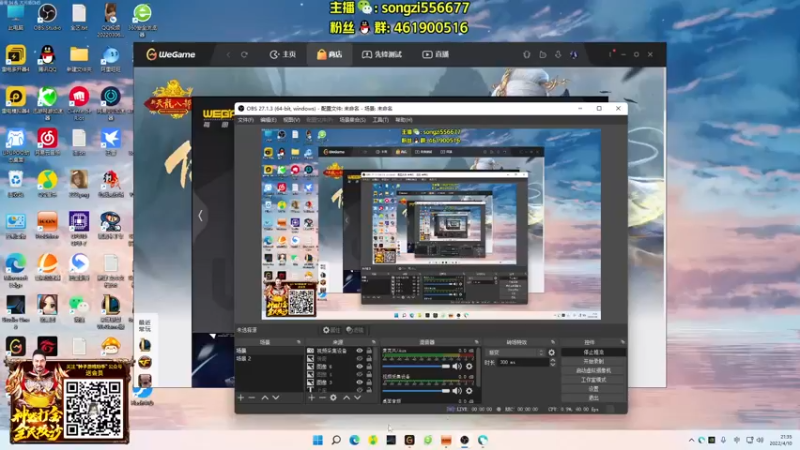Move the scene up in the scenes list
Screen dimensions: 800x450
[x=265, y=397]
